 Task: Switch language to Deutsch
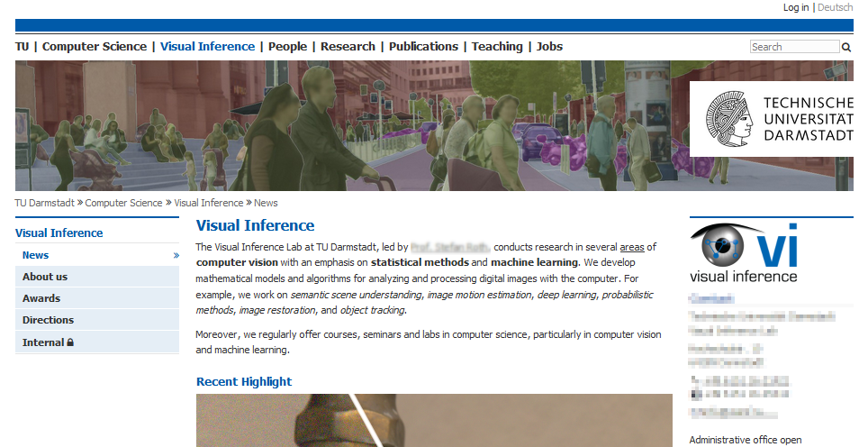click(835, 7)
